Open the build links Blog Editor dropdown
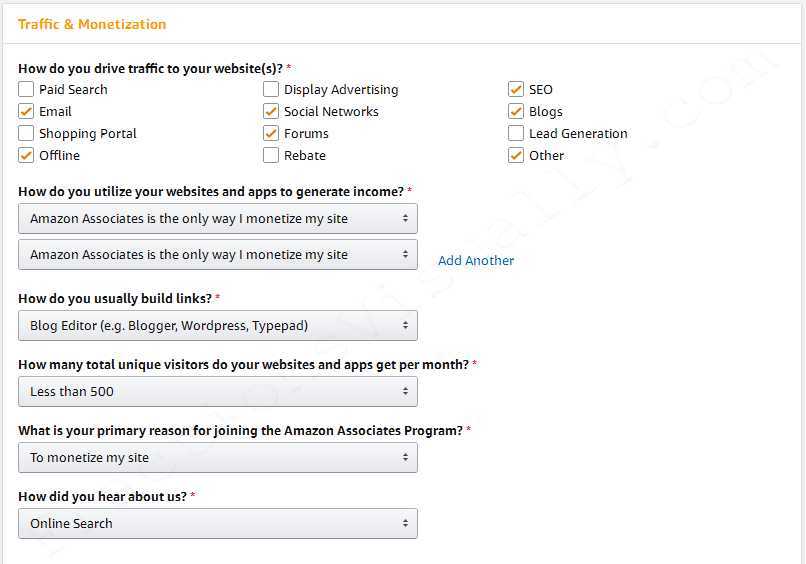806x564 pixels. 218,326
